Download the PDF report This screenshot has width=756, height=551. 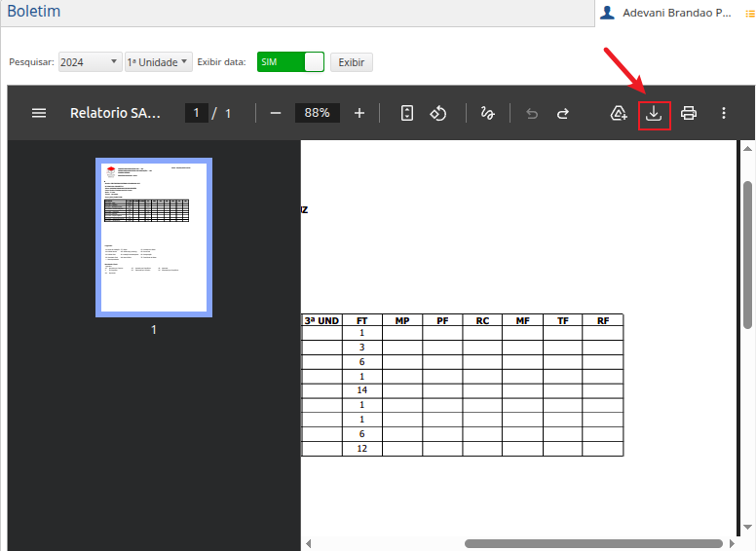click(654, 114)
